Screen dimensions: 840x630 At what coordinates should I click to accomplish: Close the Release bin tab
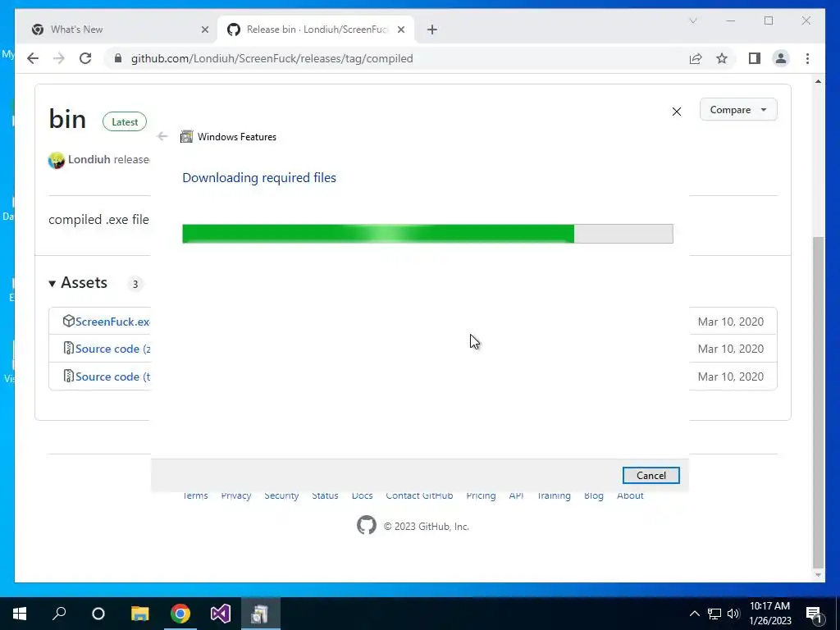point(400,30)
